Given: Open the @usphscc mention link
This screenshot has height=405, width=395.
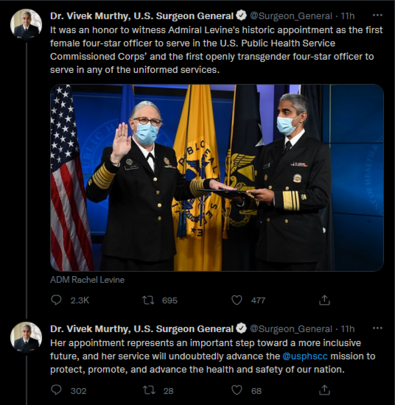Looking at the screenshot, I should 305,356.
